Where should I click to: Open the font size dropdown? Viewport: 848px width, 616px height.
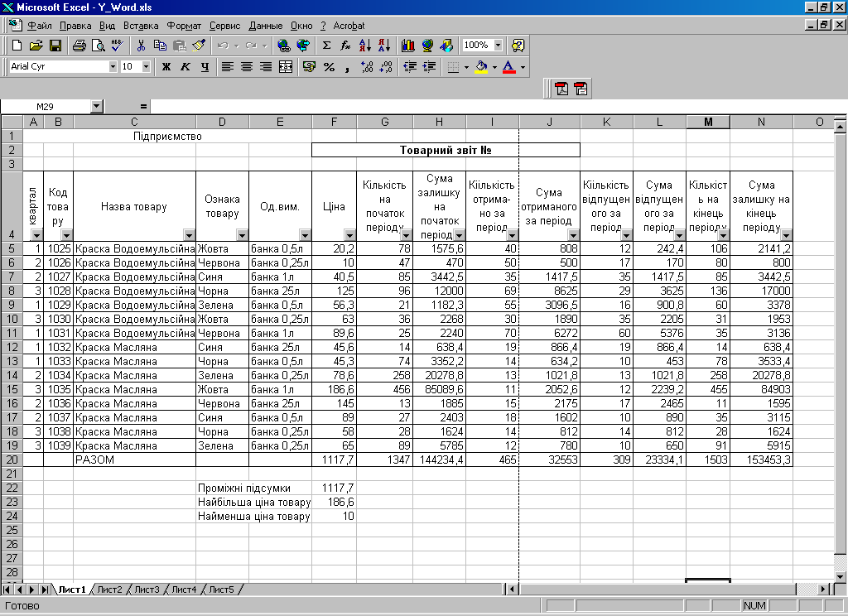pyautogui.click(x=146, y=66)
